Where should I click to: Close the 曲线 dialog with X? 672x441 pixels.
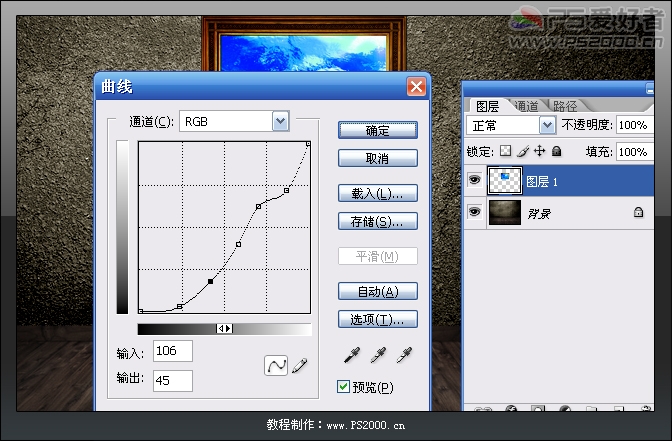click(x=416, y=87)
